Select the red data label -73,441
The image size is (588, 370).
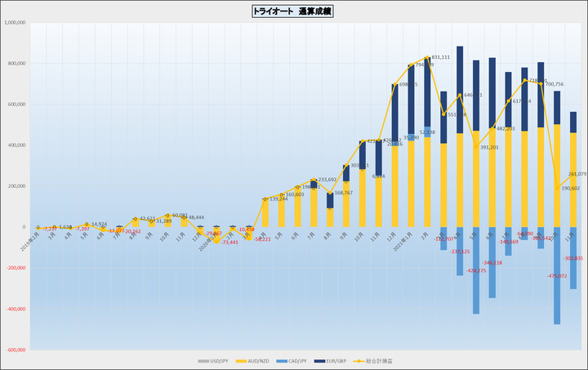229,242
